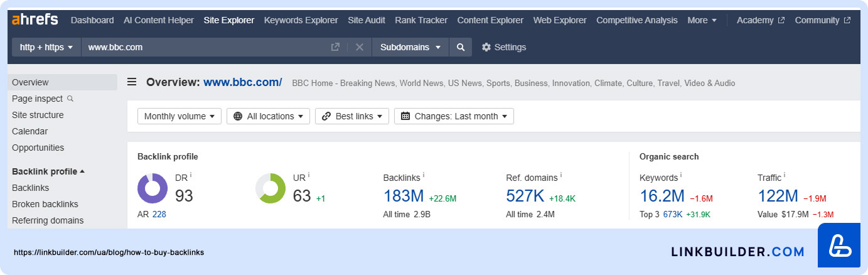Click DR info icon
868x275 pixels.
[191, 176]
